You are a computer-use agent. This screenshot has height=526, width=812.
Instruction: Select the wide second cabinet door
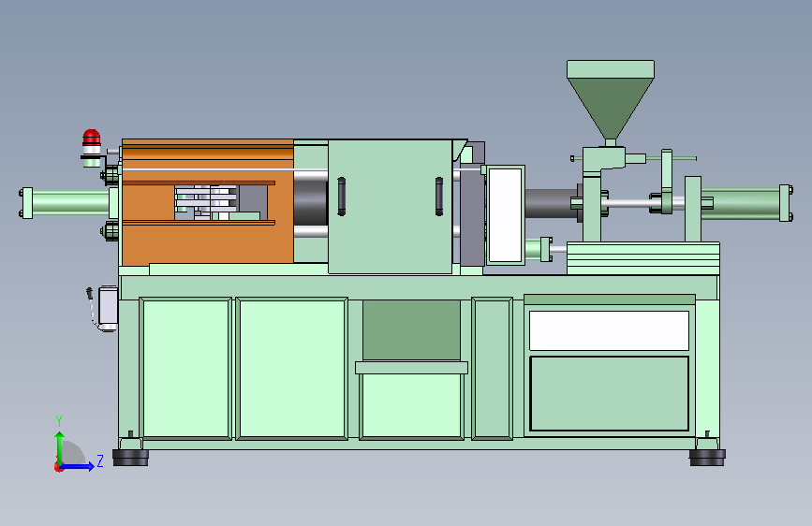point(292,369)
